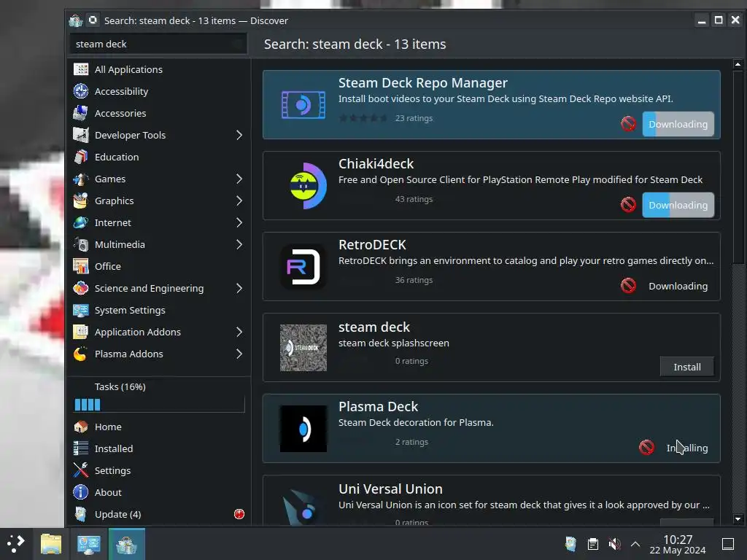
Task: Click the tasks progress bar
Action: coord(159,405)
